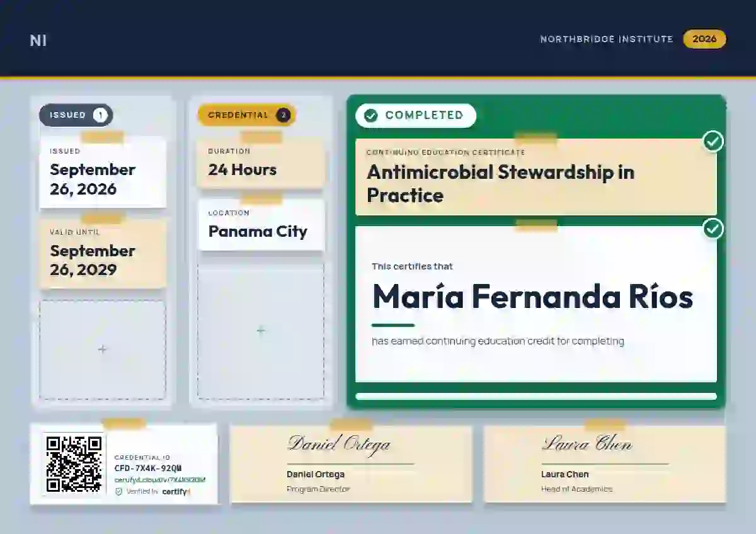This screenshot has width=756, height=534.
Task: Click the QR code on the credential card
Action: pyautogui.click(x=74, y=463)
